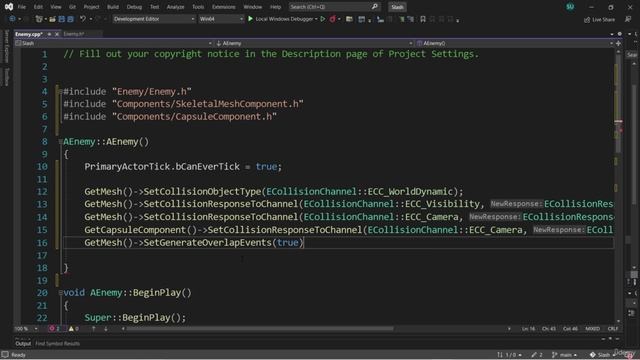This screenshot has height=360, width=640.
Task: Go to previous issue with up arrow
Action: point(93,329)
